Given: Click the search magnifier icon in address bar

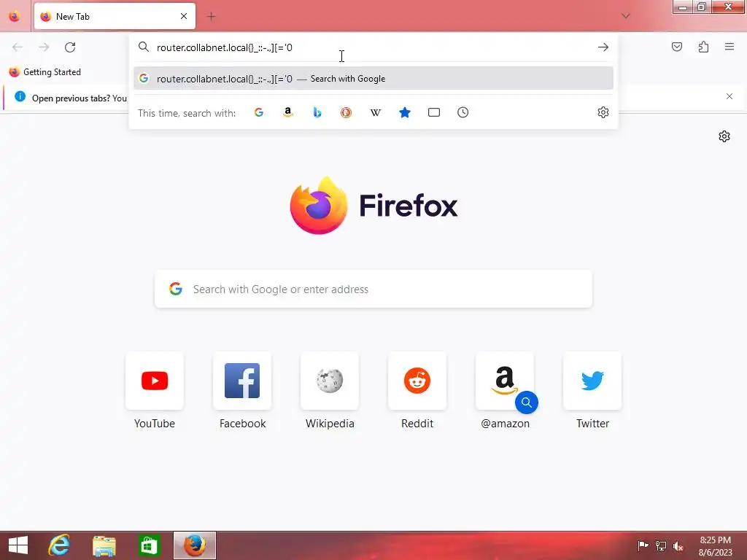Looking at the screenshot, I should 144,47.
